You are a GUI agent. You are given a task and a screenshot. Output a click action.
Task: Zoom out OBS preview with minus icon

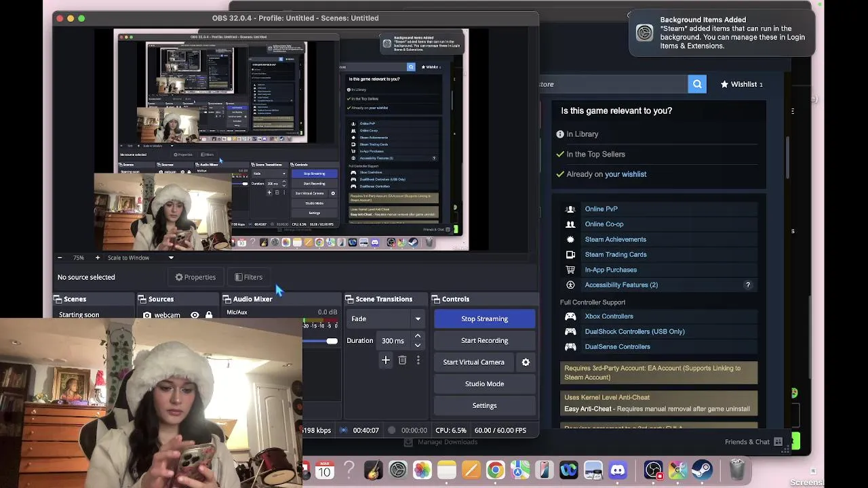[x=60, y=258]
